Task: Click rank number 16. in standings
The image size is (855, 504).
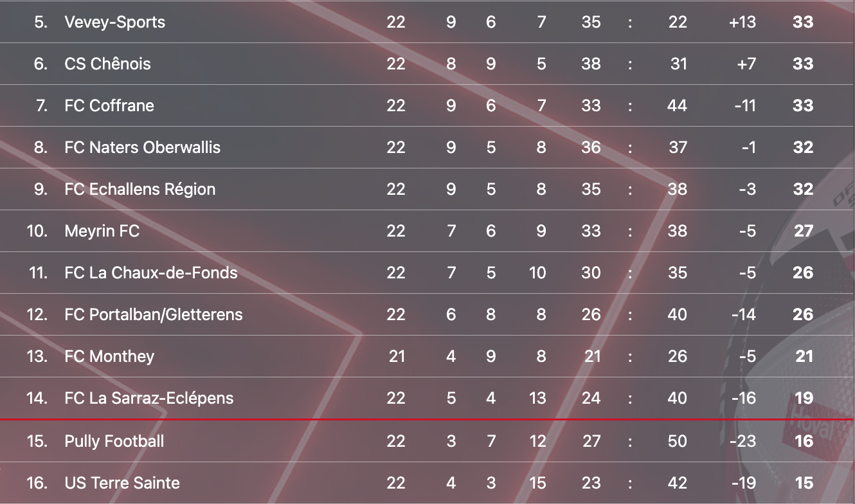Action: 37,483
